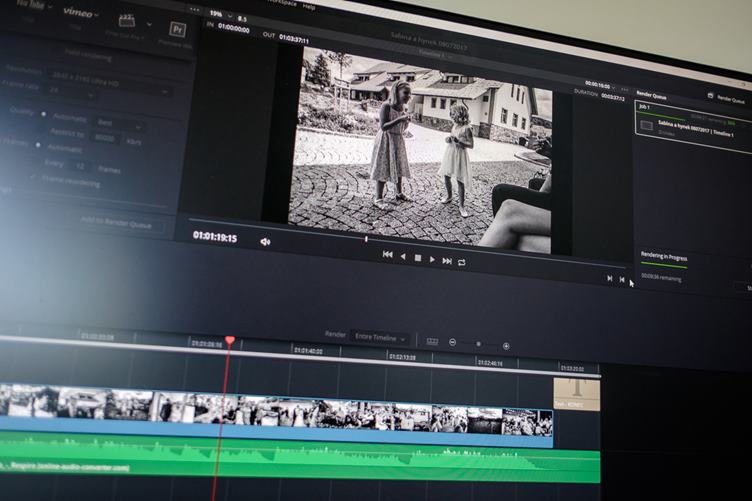This screenshot has height=501, width=752.
Task: Expand the YouTube preset dropdown arrow
Action: point(49,7)
